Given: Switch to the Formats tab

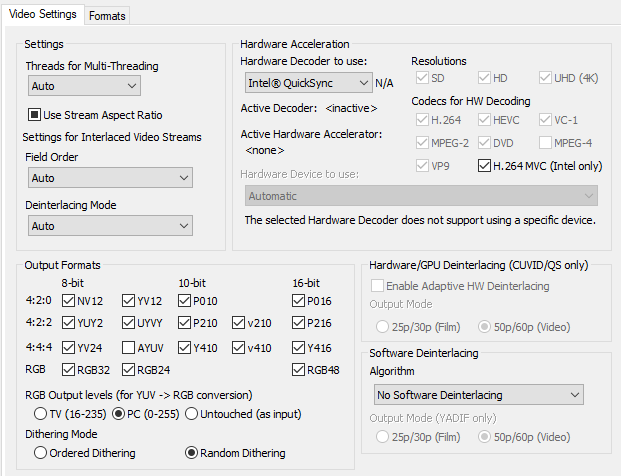Looking at the screenshot, I should (106, 16).
